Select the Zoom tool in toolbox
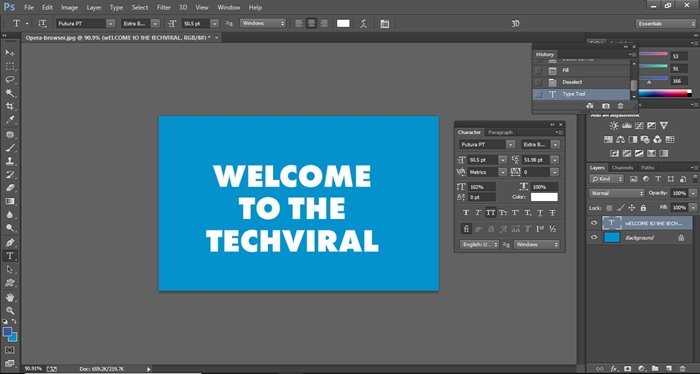This screenshot has height=374, width=700. (x=10, y=311)
